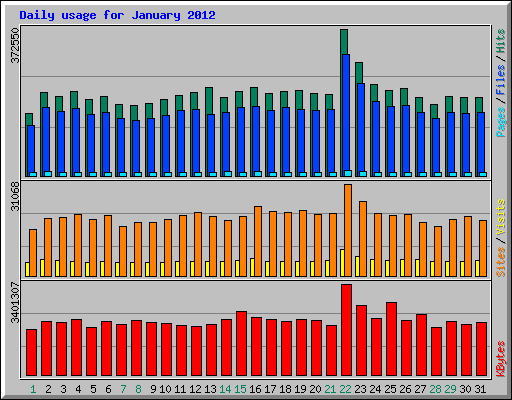
Task: Click the 31068 axis value
Action: (x=16, y=197)
